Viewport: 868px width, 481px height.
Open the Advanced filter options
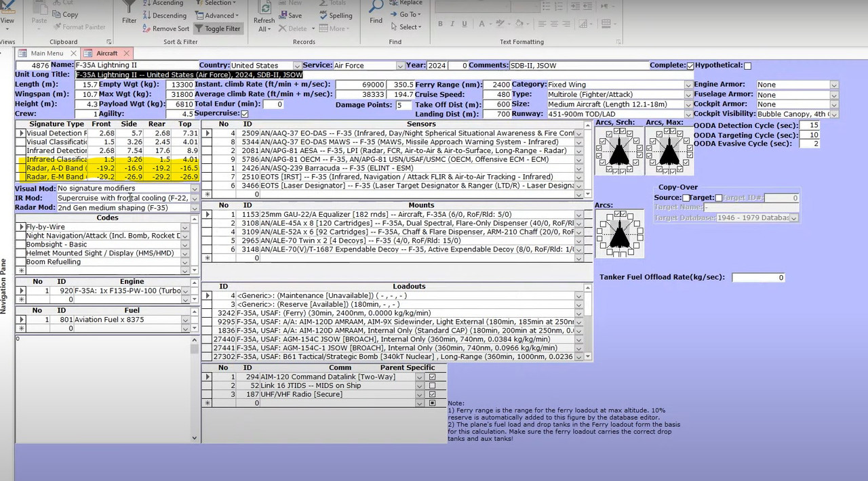(x=216, y=16)
